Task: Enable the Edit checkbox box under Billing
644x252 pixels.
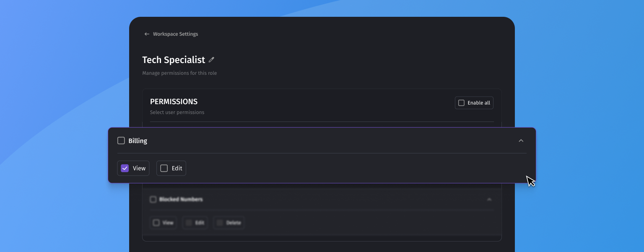Action: 164,168
